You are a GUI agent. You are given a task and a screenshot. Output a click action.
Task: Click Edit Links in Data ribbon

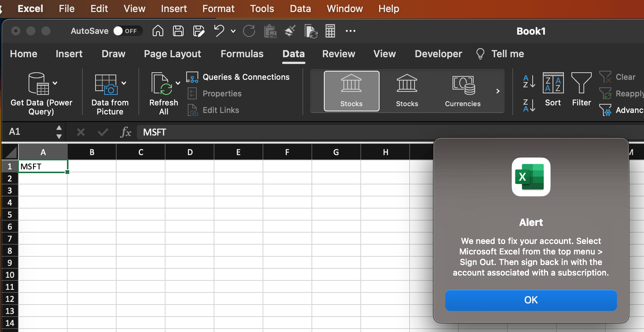(x=213, y=110)
